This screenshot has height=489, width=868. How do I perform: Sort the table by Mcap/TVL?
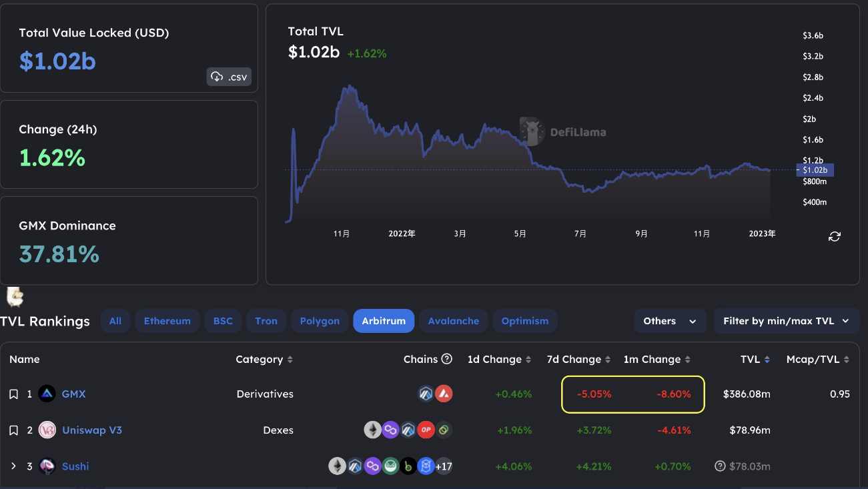coord(819,360)
